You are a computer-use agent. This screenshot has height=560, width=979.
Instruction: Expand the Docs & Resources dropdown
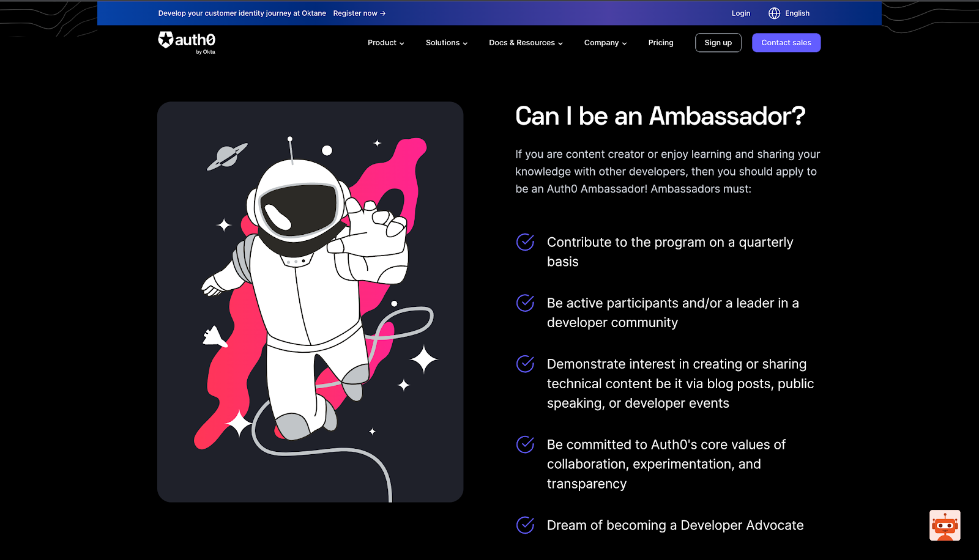tap(525, 43)
